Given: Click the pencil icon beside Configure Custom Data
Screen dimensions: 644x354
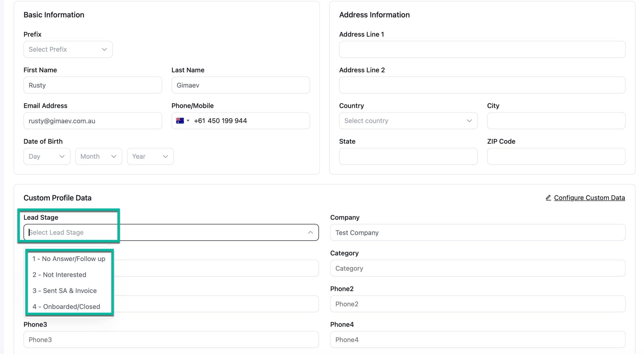Looking at the screenshot, I should tap(548, 198).
